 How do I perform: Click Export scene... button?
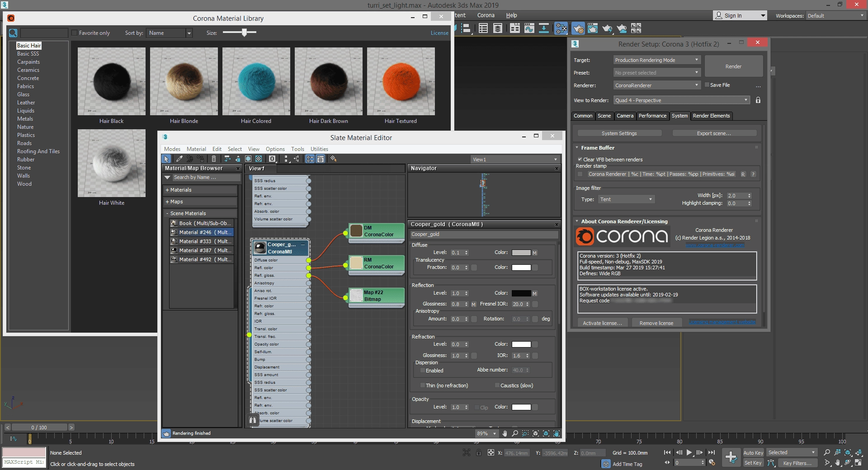[714, 133]
